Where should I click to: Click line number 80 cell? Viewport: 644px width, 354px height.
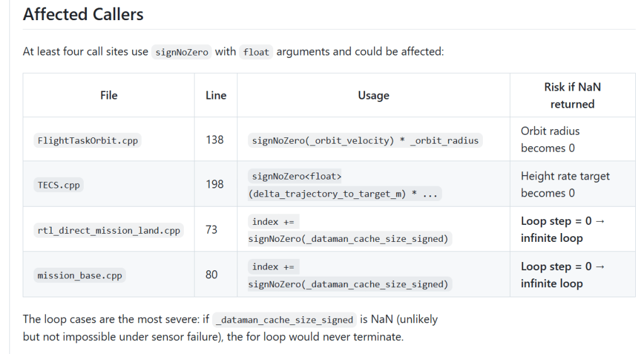212,275
